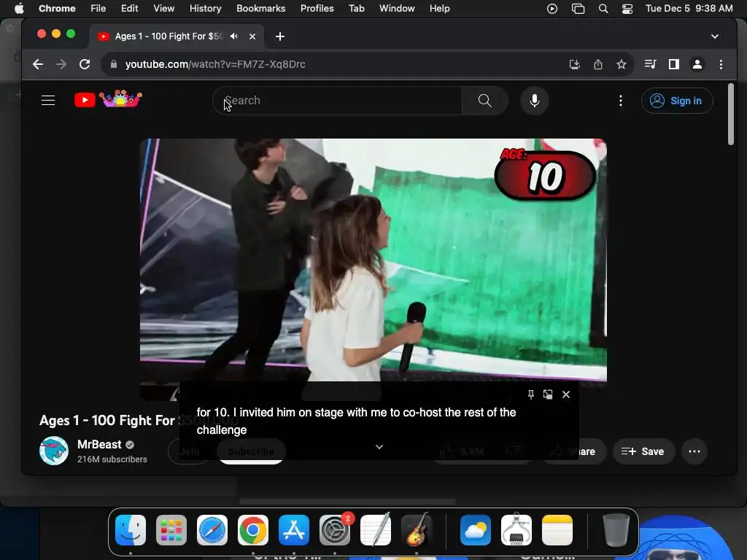
Task: Go forward in browser history
Action: coord(61,64)
